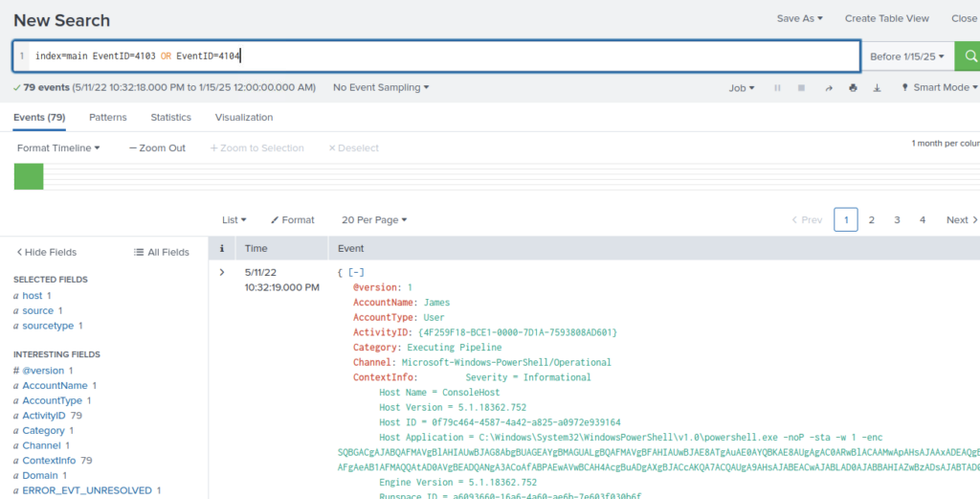
Task: Click Create Table View
Action: [x=887, y=19]
